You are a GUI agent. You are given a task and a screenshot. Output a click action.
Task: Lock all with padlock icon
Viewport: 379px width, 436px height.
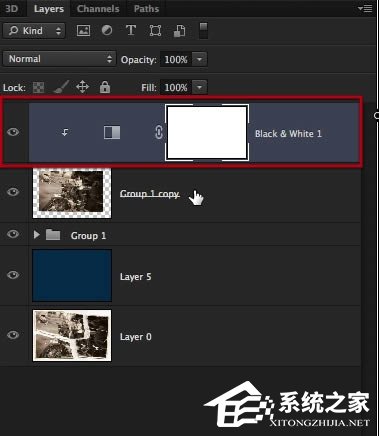[x=105, y=87]
